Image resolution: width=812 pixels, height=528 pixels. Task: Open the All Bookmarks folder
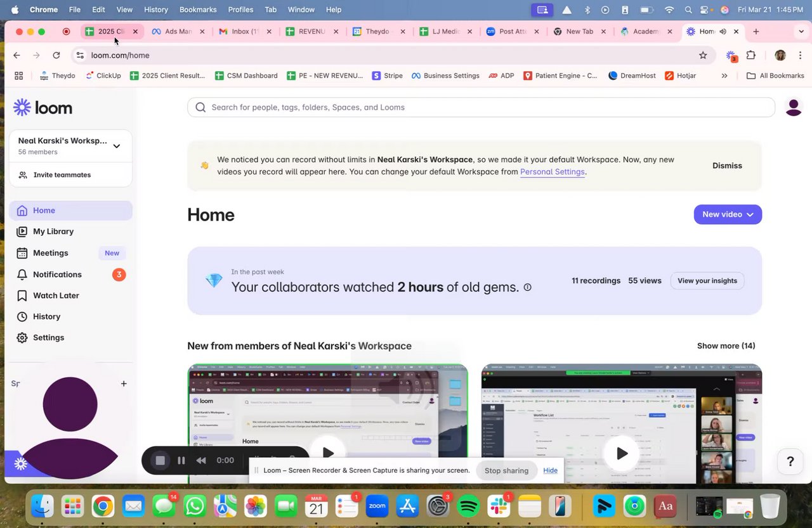[x=775, y=75]
